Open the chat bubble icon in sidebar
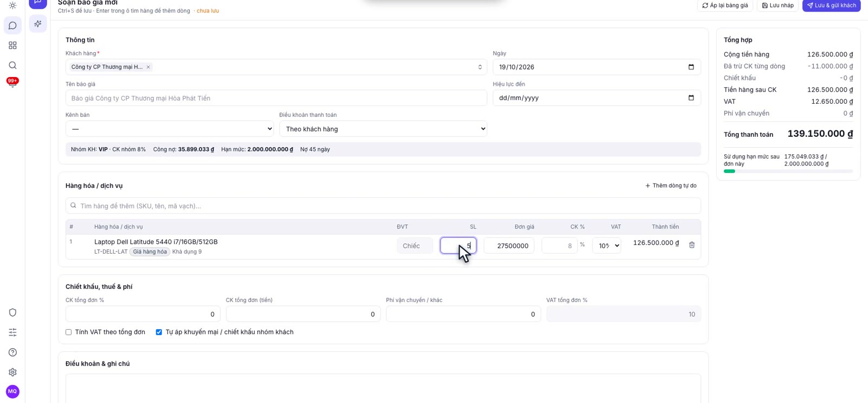Image resolution: width=868 pixels, height=403 pixels. tap(12, 26)
